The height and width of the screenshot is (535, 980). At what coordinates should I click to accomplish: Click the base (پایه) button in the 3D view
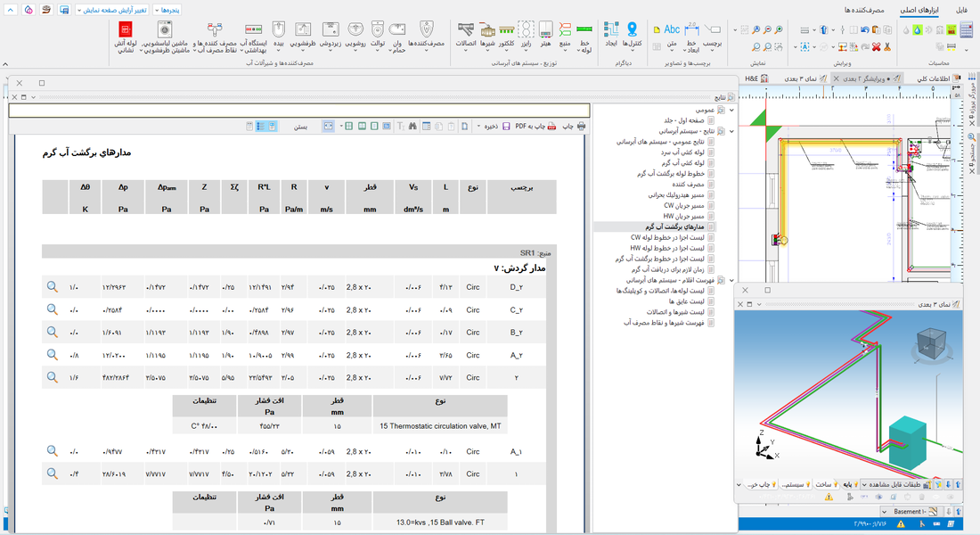[x=851, y=484]
